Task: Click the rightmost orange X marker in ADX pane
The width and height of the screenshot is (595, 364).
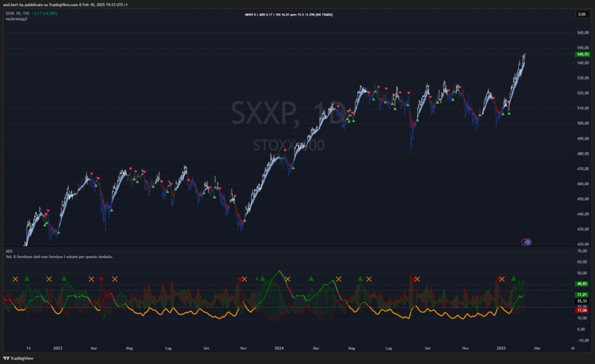Action: pos(502,279)
